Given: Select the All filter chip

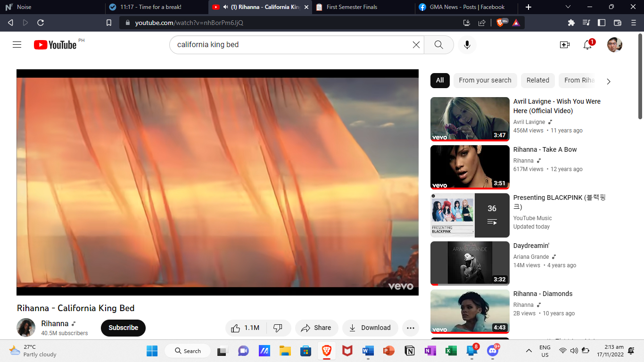Looking at the screenshot, I should [x=440, y=80].
